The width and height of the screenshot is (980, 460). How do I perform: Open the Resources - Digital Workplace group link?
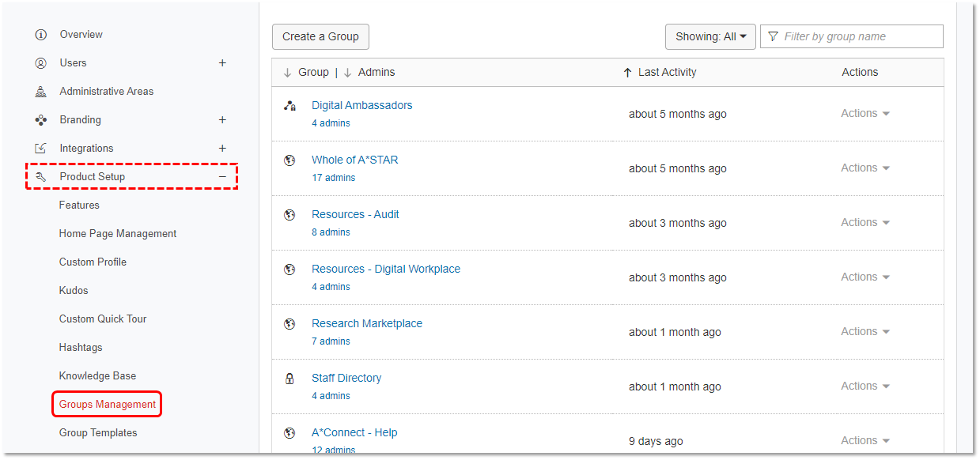(x=386, y=269)
